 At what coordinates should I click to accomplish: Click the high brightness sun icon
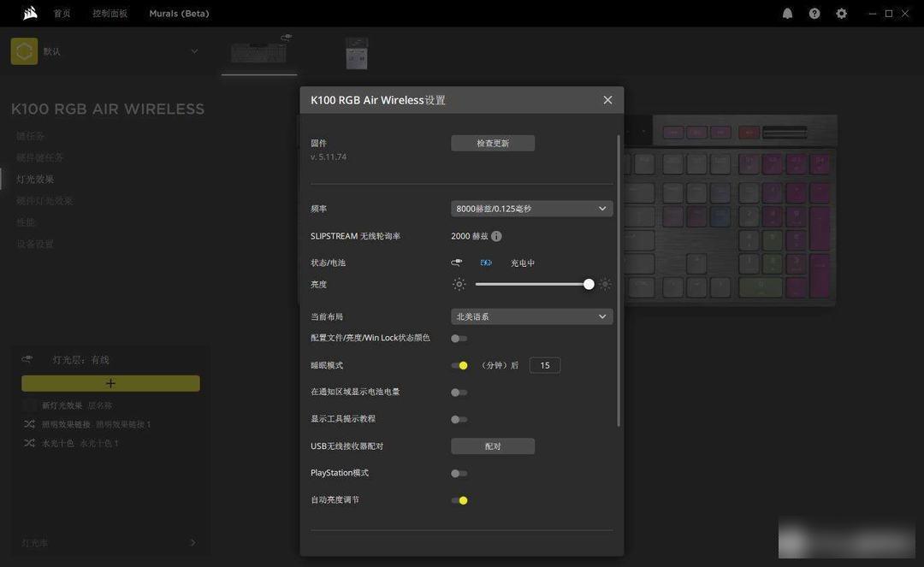pyautogui.click(x=605, y=285)
